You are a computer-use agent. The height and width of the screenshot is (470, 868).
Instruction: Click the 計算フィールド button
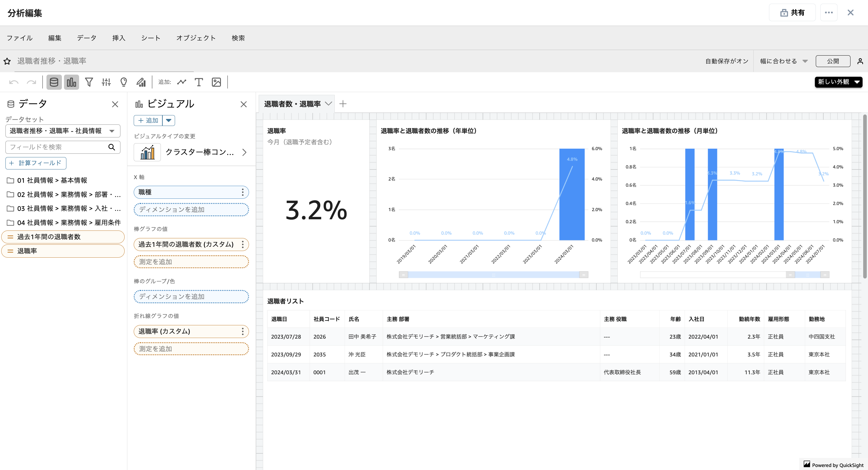point(36,163)
